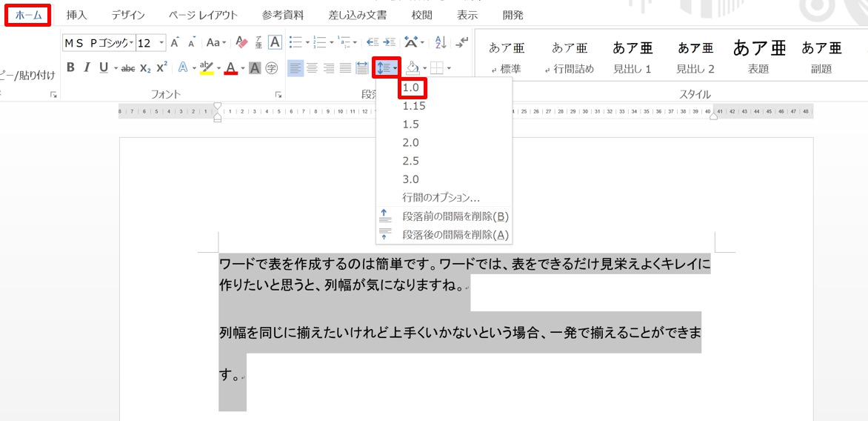Image resolution: width=868 pixels, height=421 pixels.
Task: Toggle character border icon
Action: (275, 42)
